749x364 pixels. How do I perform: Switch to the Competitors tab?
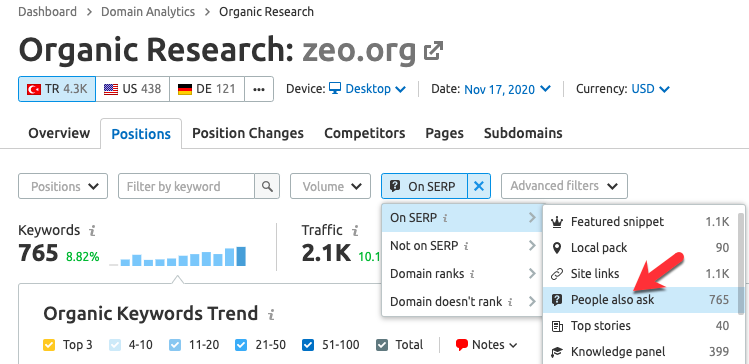364,133
